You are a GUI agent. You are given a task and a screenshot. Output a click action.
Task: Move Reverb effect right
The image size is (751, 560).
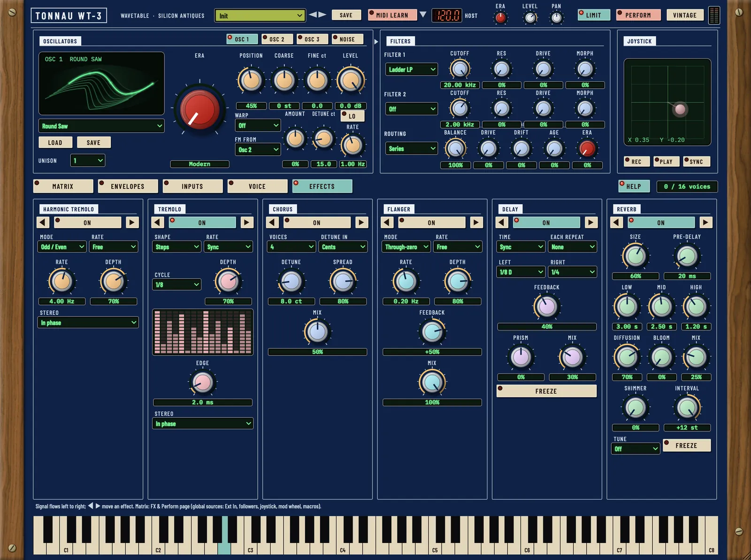(x=705, y=222)
